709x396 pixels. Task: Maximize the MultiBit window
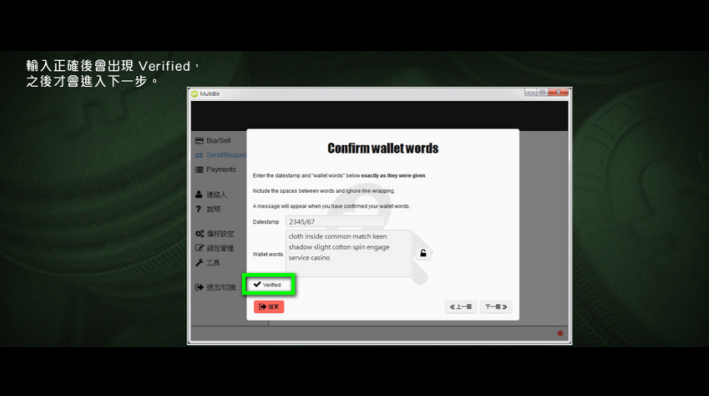[542, 92]
